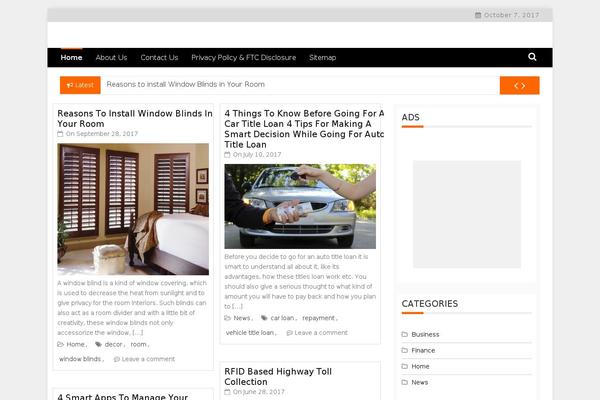The width and height of the screenshot is (600, 400).
Task: Open the car loan tag
Action: point(282,318)
